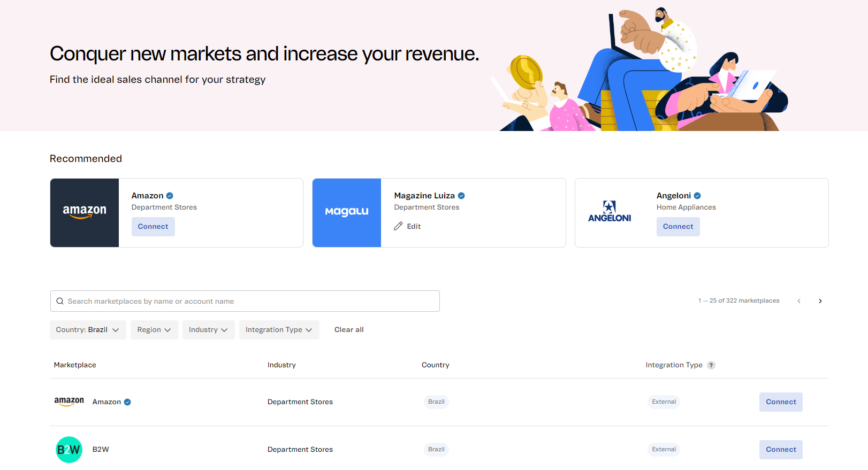Focus the search marketplaces input field

[x=252, y=301]
